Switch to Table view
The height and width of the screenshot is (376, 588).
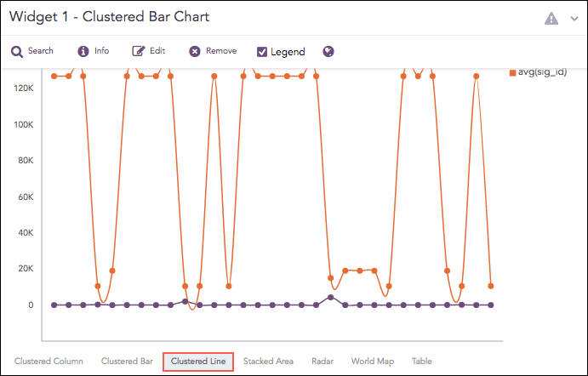pyautogui.click(x=422, y=362)
